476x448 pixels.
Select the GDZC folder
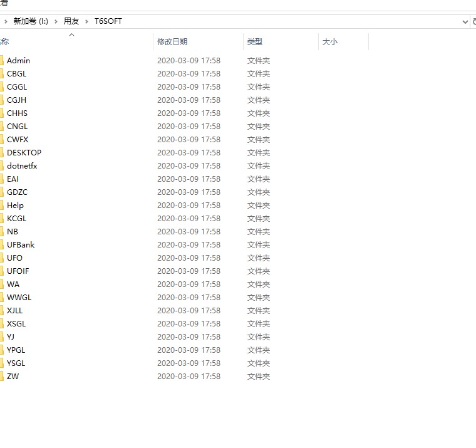[x=18, y=192]
